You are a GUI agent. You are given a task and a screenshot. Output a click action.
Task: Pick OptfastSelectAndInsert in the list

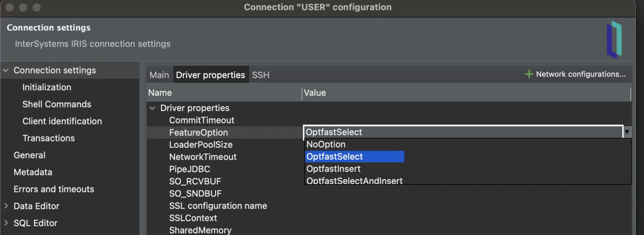(354, 181)
